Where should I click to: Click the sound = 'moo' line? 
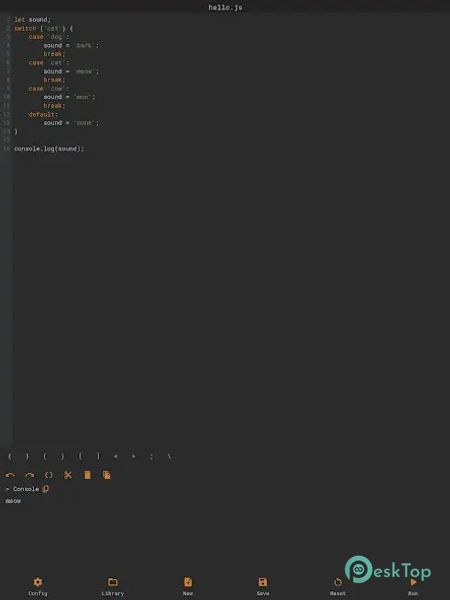coord(69,97)
